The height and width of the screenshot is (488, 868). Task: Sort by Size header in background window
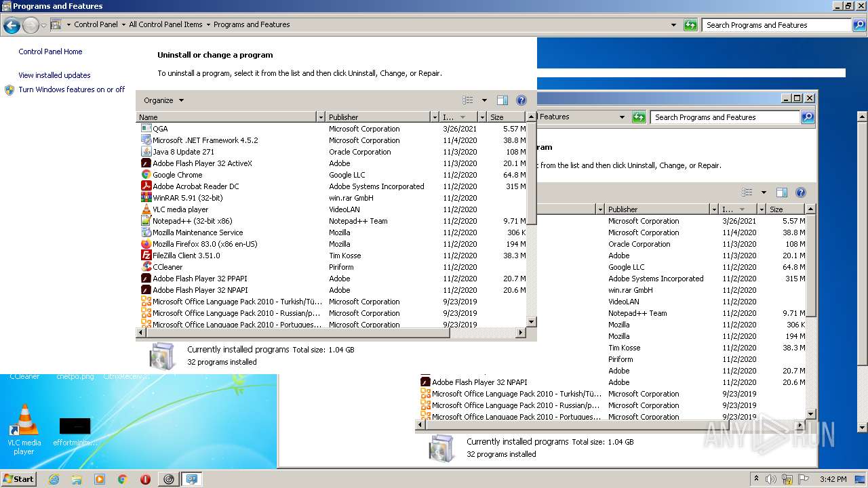[786, 209]
